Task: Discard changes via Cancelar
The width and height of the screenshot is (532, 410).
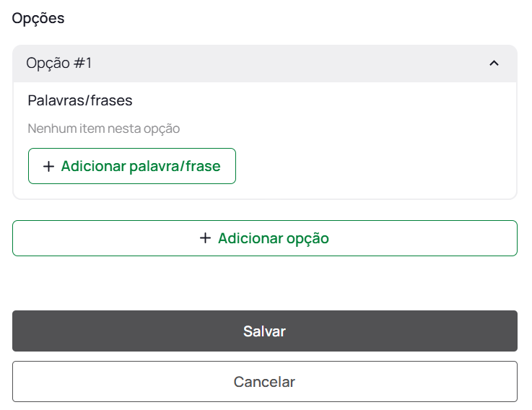Action: 264,382
